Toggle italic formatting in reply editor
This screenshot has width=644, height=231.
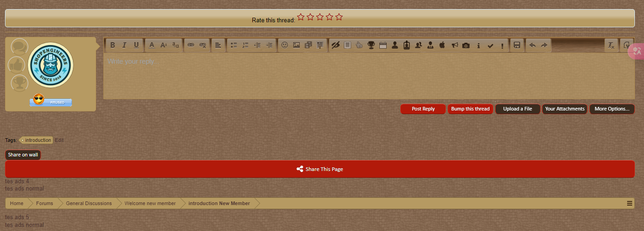(x=124, y=45)
